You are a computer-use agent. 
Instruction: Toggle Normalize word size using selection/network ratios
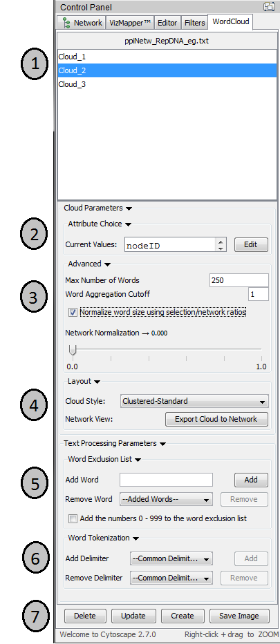tap(73, 313)
